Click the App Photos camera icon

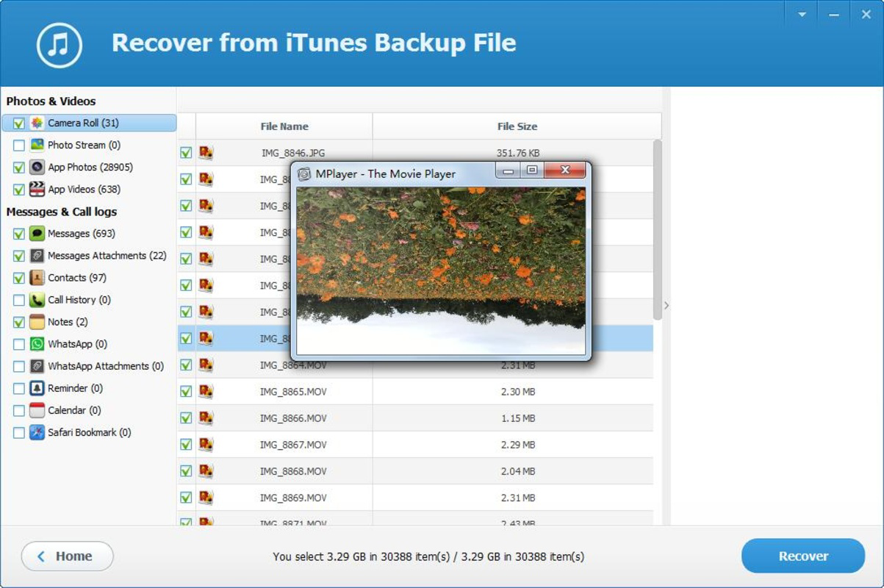tap(37, 167)
